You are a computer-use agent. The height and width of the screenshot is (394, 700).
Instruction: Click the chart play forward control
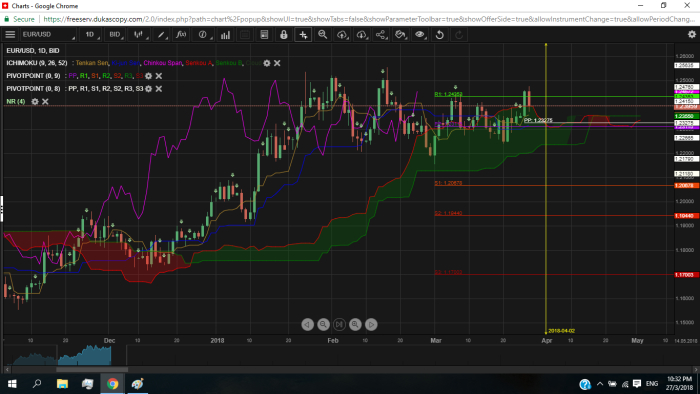click(371, 324)
